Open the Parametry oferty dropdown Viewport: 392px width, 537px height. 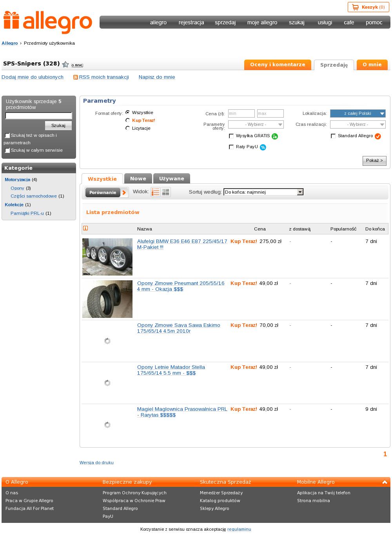point(256,125)
